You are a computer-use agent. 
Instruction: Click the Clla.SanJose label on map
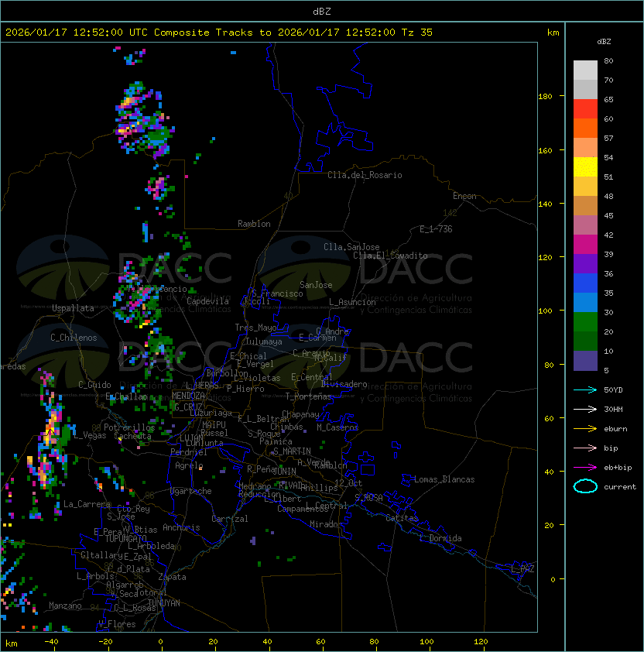[x=351, y=247]
